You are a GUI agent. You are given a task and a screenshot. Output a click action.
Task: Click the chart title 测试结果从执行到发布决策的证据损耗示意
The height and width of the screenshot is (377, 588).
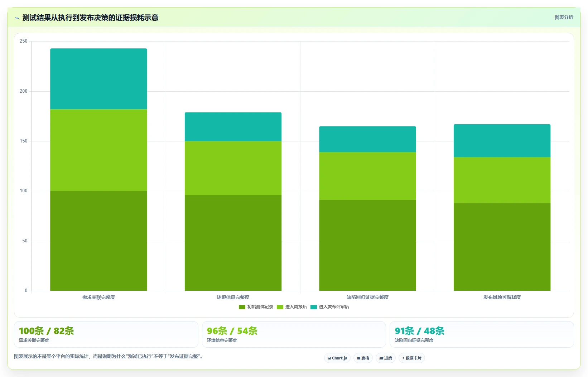(x=90, y=18)
